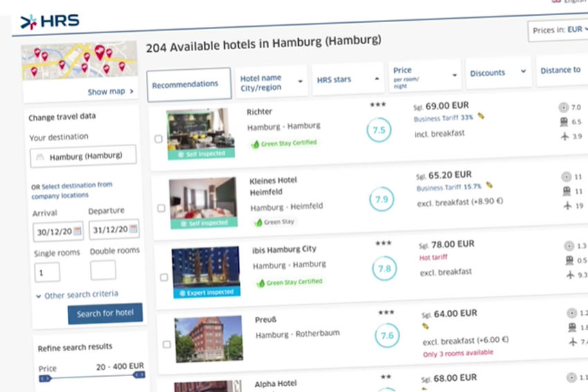Click Heimfeld's train station distance icon
Screen dimensions: 588x392
click(567, 192)
